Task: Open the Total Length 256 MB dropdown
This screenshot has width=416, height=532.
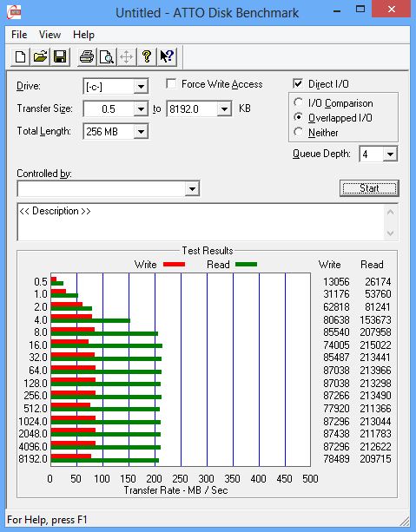Action: pyautogui.click(x=141, y=132)
